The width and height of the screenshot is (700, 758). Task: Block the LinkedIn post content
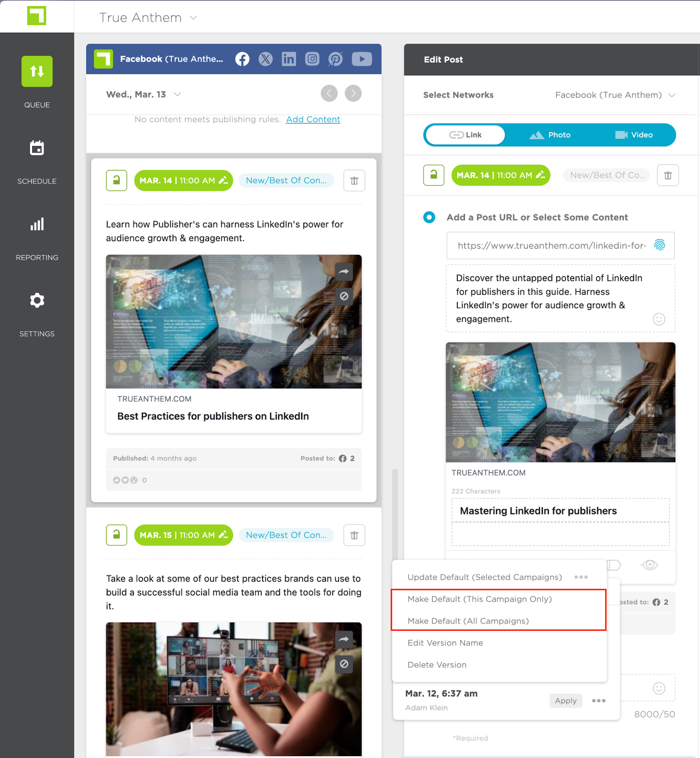344,297
